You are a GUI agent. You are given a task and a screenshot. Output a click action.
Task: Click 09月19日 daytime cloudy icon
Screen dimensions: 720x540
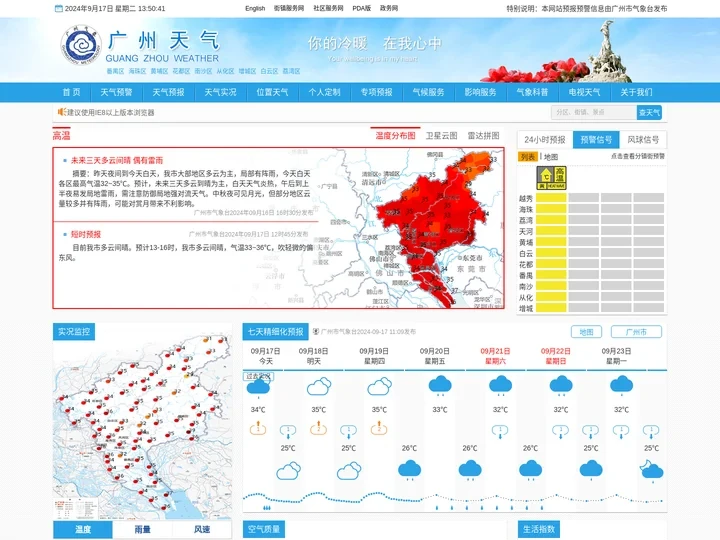tap(379, 386)
